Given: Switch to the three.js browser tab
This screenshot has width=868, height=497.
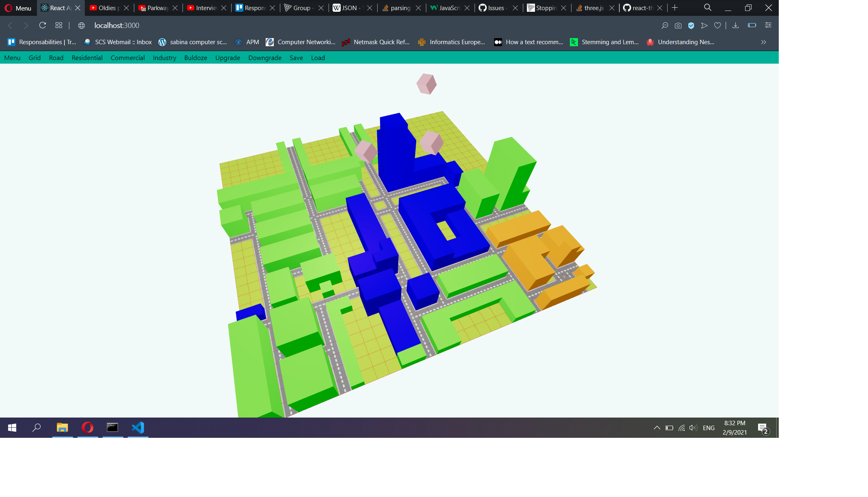Looking at the screenshot, I should pos(593,8).
